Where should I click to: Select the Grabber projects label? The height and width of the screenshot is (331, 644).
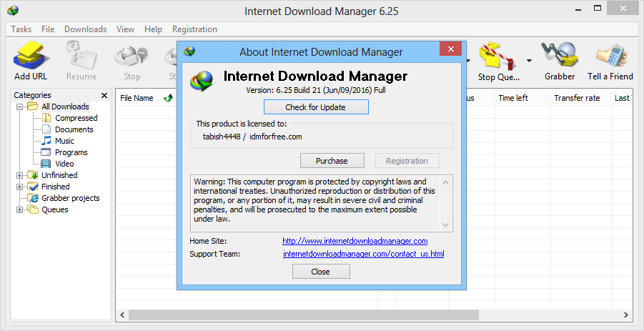tap(71, 198)
